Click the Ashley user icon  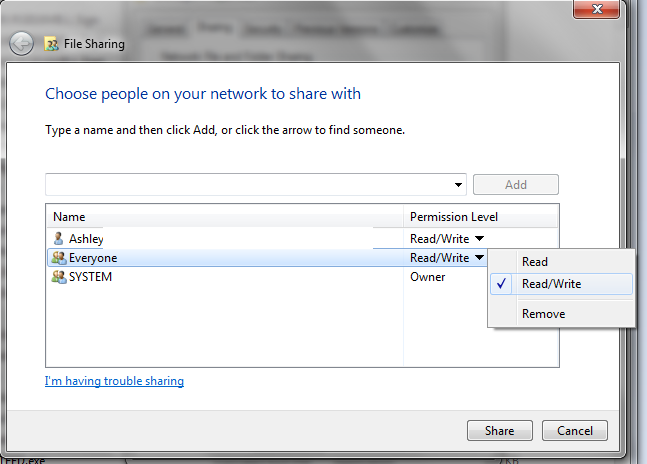point(58,239)
